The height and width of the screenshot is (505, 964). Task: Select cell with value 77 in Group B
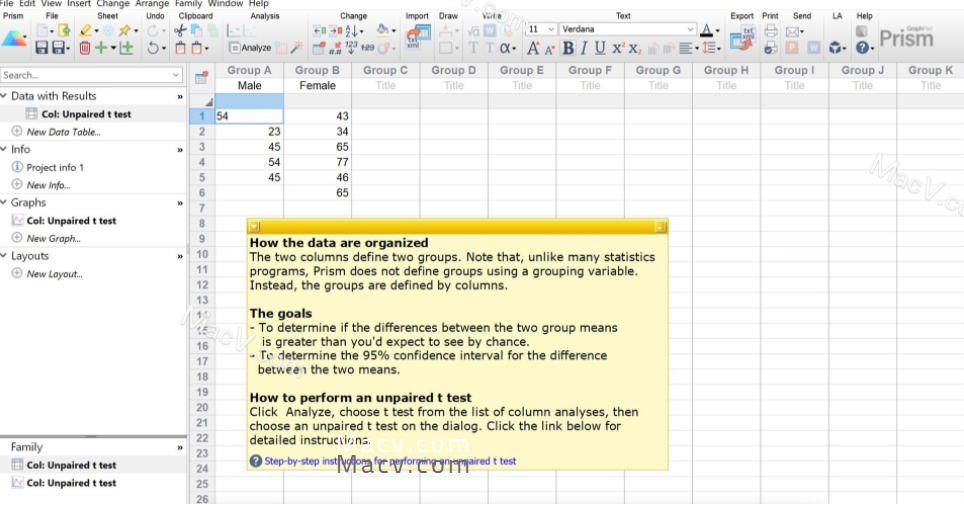pyautogui.click(x=317, y=162)
